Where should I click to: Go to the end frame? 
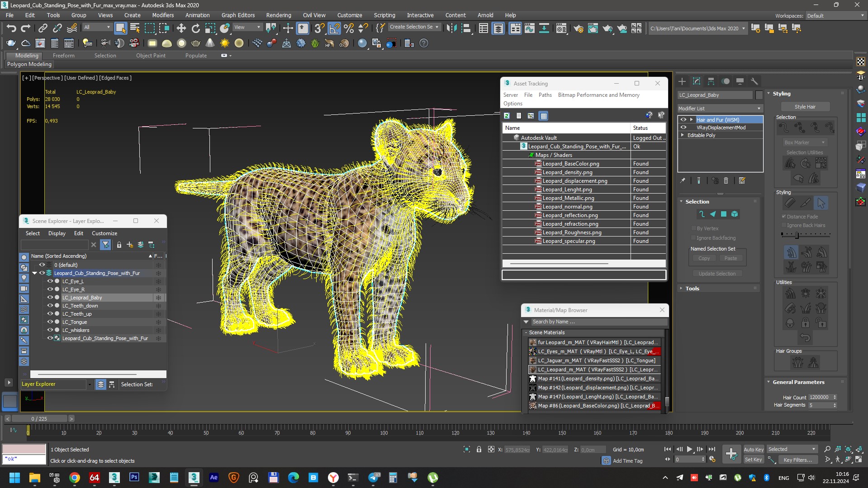pyautogui.click(x=712, y=449)
